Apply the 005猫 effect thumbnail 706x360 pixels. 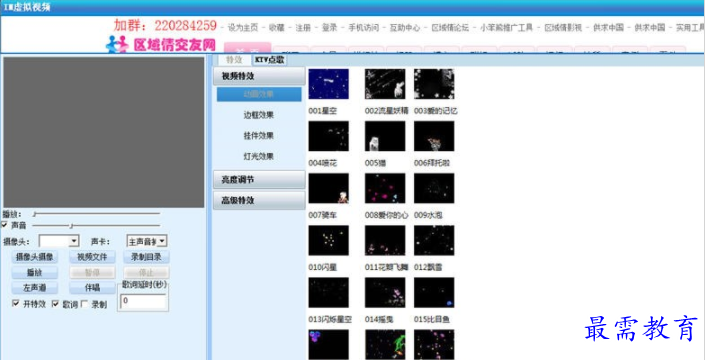coord(385,136)
